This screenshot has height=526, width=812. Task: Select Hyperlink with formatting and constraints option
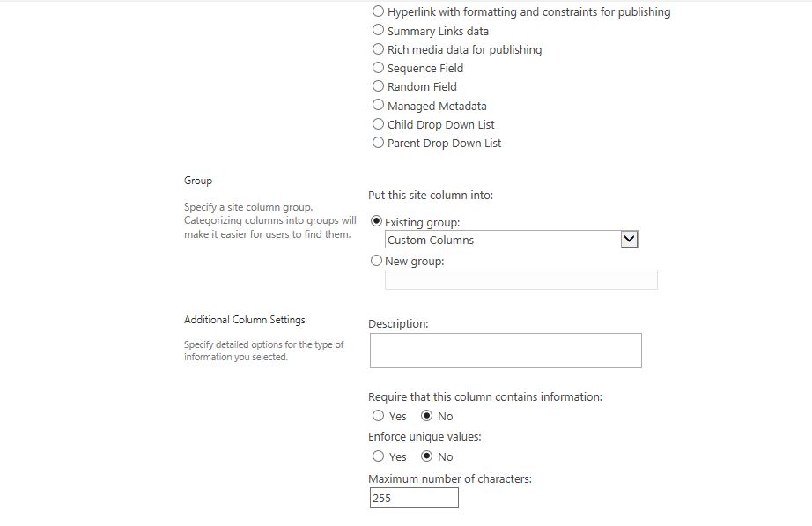click(x=378, y=11)
